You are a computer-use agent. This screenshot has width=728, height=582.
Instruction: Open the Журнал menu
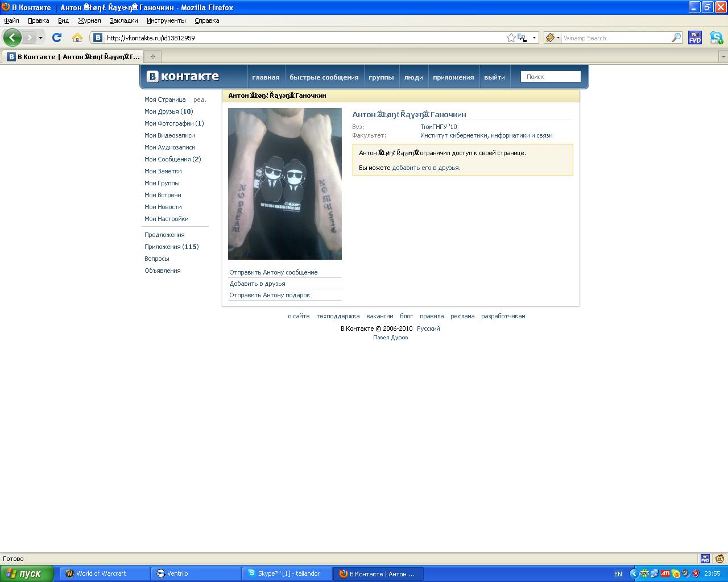click(89, 20)
